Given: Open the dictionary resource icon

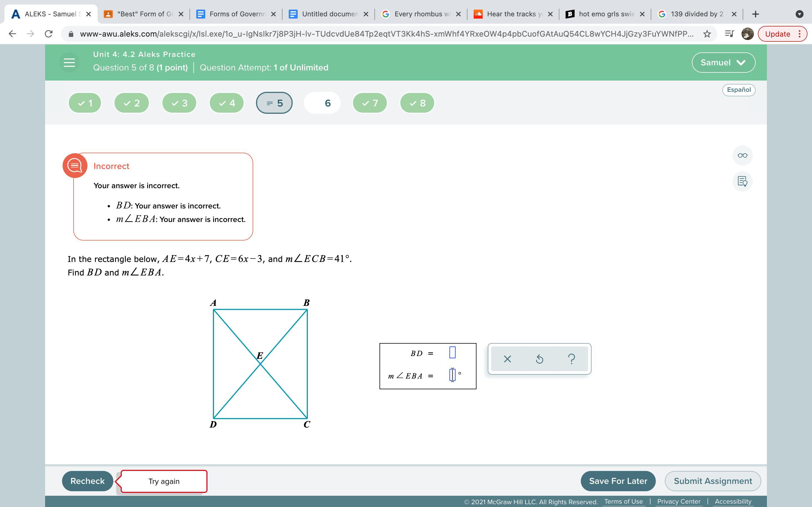Looking at the screenshot, I should tap(742, 181).
